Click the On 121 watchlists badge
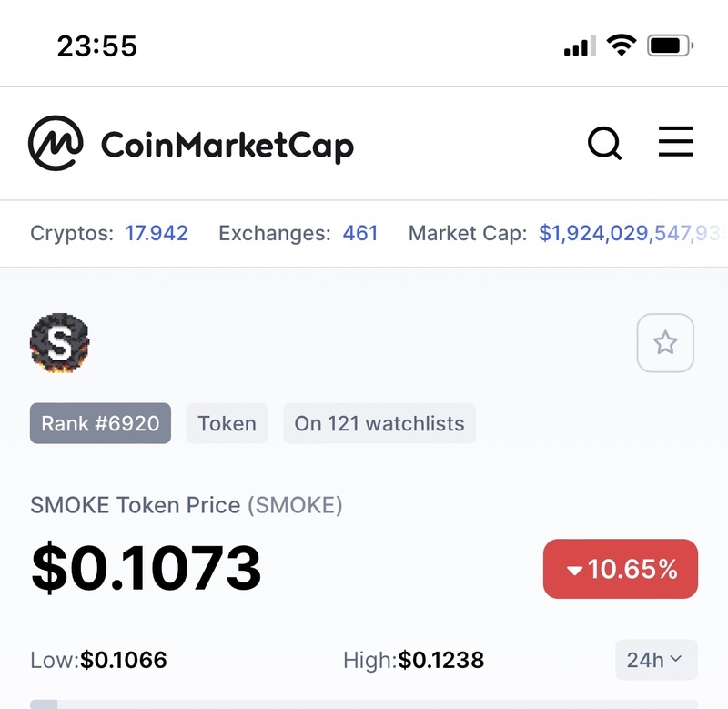728x709 pixels. (x=379, y=423)
